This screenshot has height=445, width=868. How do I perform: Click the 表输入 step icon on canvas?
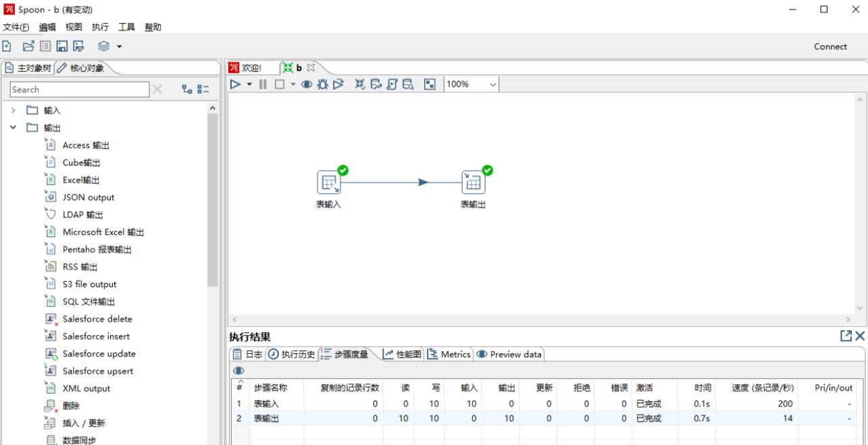[329, 182]
